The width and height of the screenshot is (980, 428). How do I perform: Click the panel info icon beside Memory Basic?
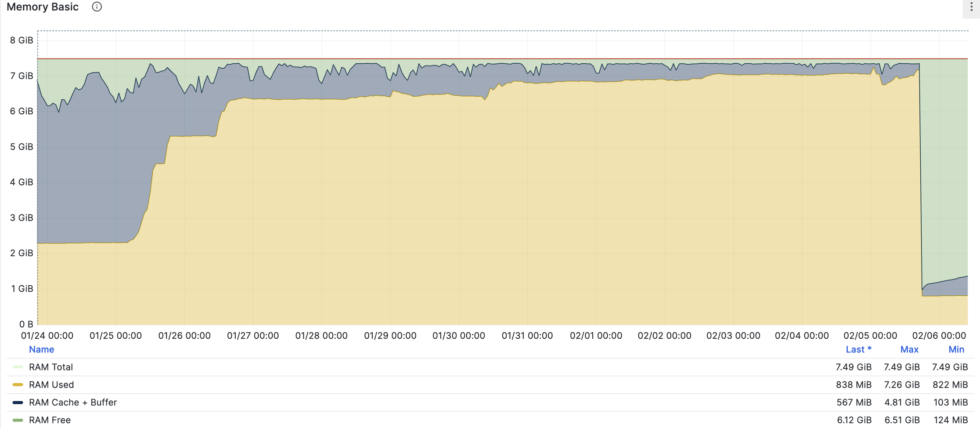[x=97, y=7]
